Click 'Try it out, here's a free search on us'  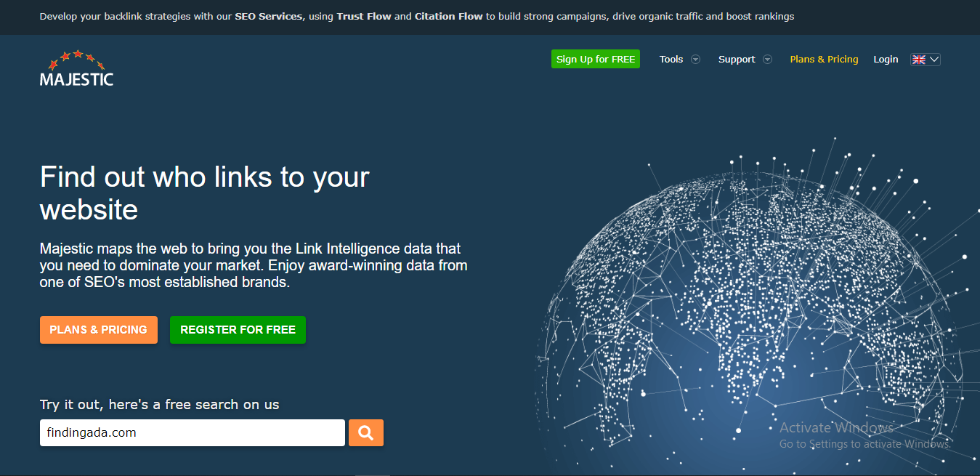pos(160,405)
